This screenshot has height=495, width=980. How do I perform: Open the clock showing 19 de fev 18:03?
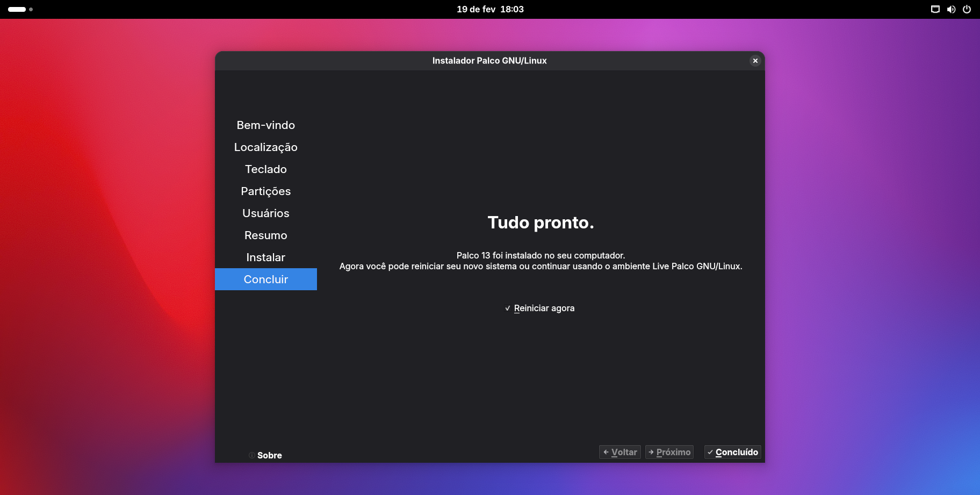(490, 9)
